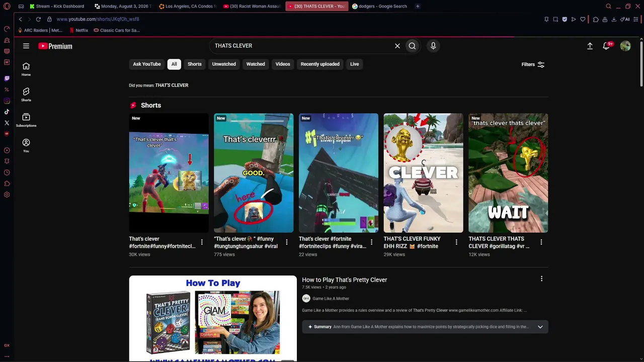Start voice search with the microphone
This screenshot has height=362, width=644.
(433, 46)
